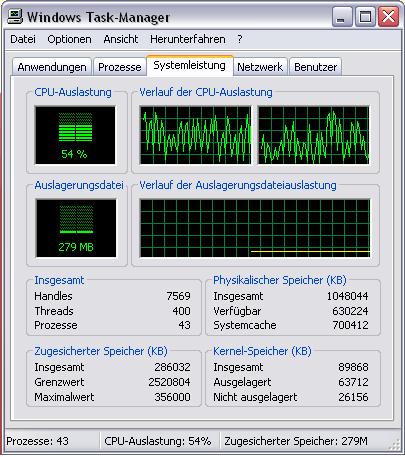Minimize the Task-Manager window
Image resolution: width=405 pixels, height=457 pixels.
click(x=342, y=16)
